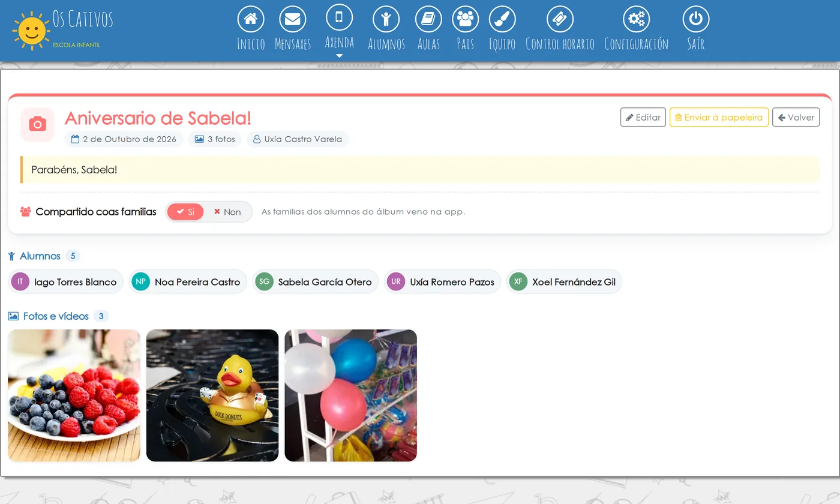Open the Mensaxes envelope icon
The width and height of the screenshot is (840, 504).
coord(293,19)
